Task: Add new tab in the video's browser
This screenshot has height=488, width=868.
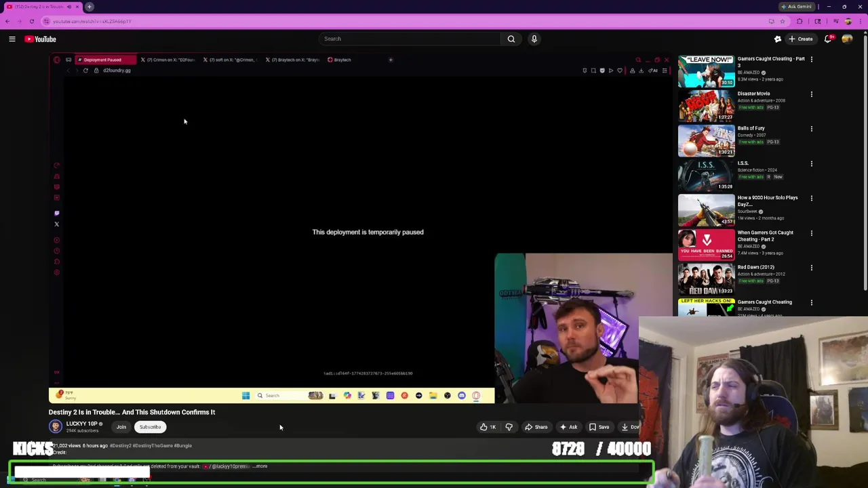Action: click(391, 60)
